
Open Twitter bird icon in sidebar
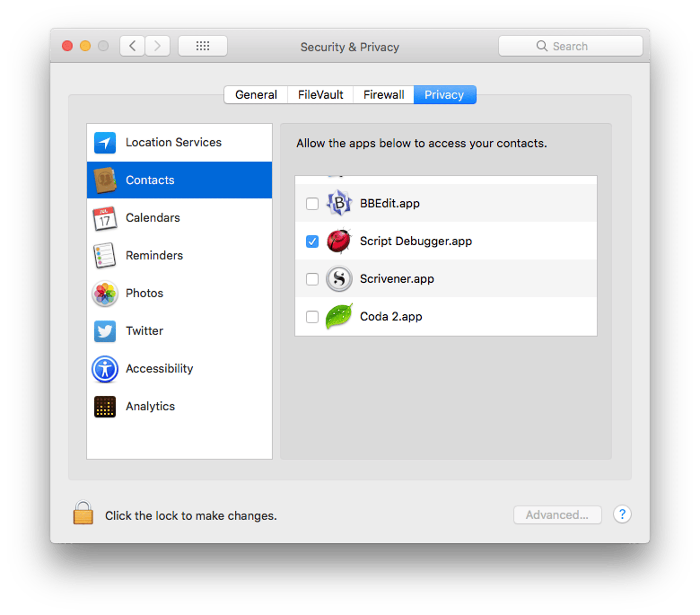(105, 331)
